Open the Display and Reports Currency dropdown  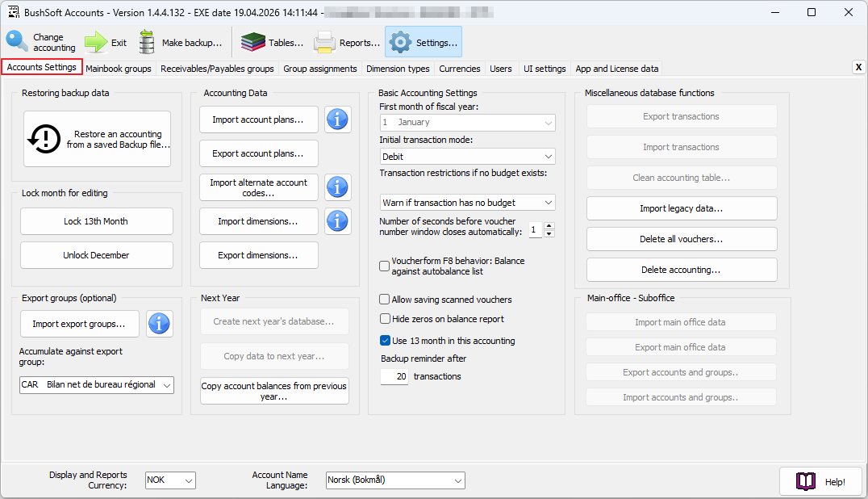(170, 480)
